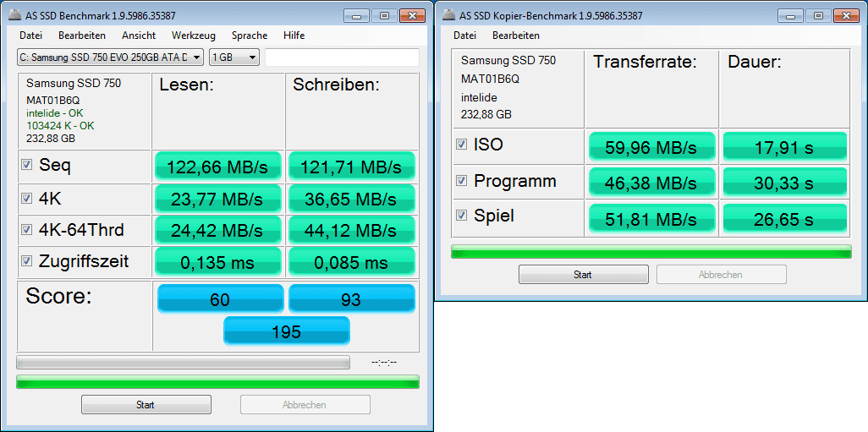Click the Schreiben column header
This screenshot has width=868, height=432.
(x=336, y=85)
